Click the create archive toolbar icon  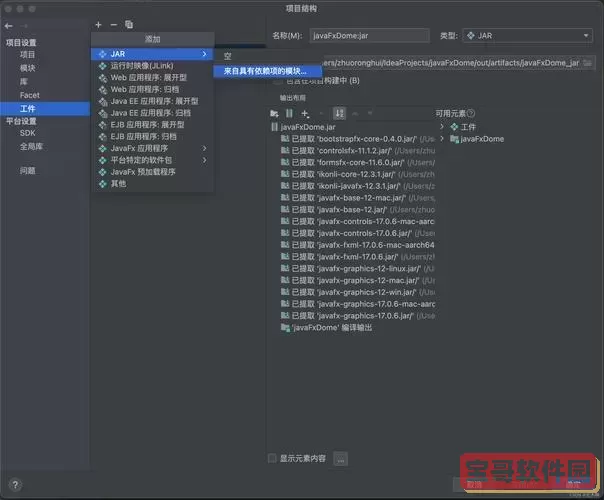pyautogui.click(x=289, y=113)
